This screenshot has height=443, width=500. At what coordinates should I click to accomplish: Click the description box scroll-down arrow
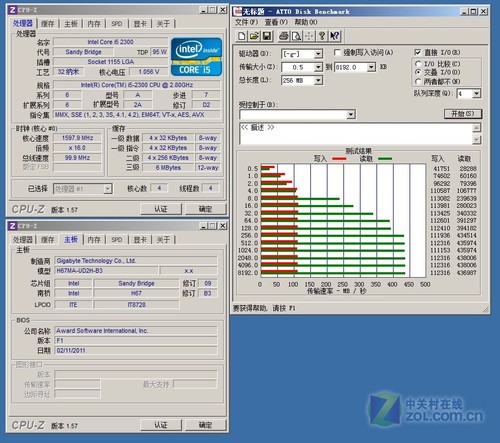point(477,139)
